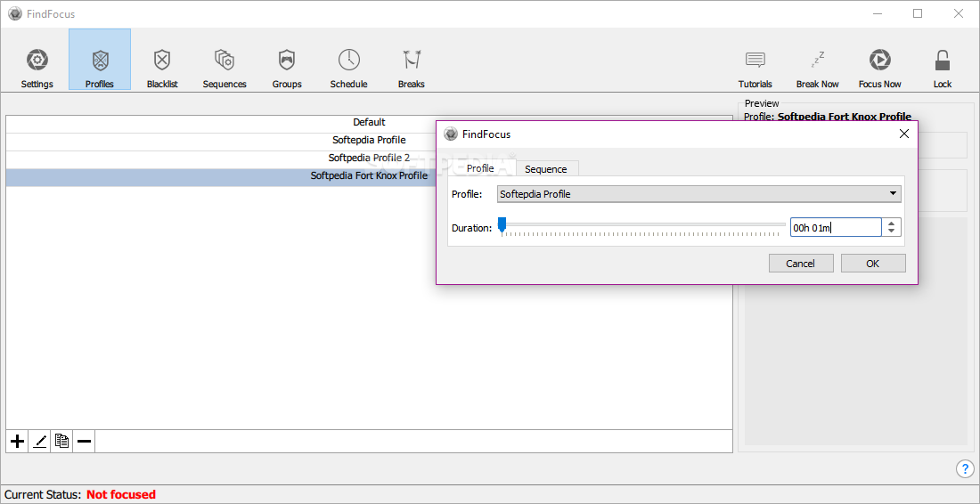The height and width of the screenshot is (504, 980).
Task: Click the Lock padlock icon
Action: 942,61
